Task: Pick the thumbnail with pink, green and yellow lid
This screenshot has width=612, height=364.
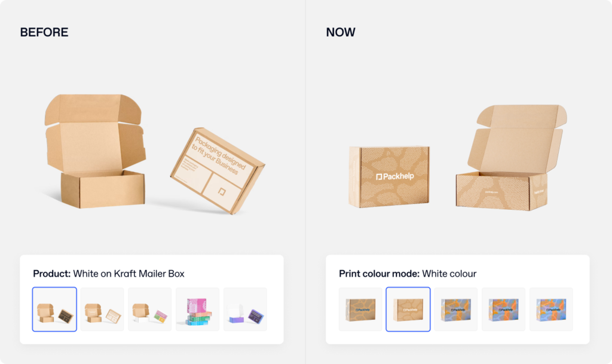Action: point(150,310)
